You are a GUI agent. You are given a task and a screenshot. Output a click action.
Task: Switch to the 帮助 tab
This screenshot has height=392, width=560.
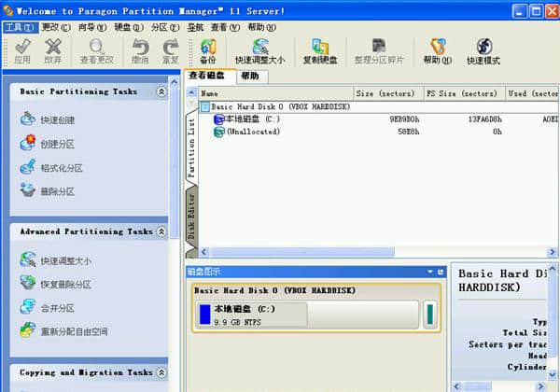(x=249, y=76)
